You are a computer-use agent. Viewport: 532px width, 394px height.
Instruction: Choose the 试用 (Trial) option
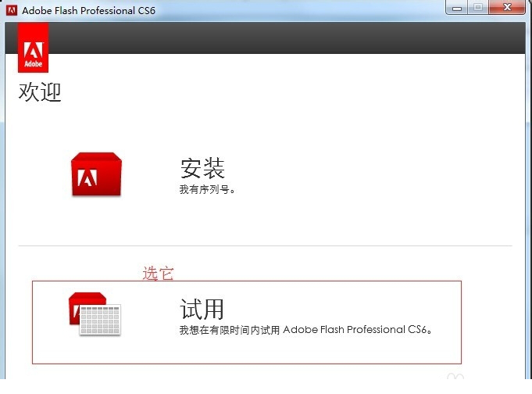(x=202, y=309)
